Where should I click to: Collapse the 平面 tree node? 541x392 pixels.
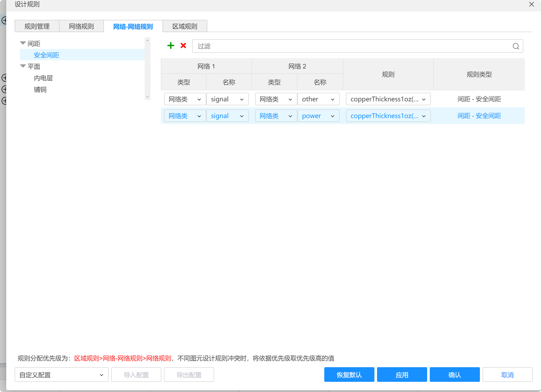(x=23, y=66)
